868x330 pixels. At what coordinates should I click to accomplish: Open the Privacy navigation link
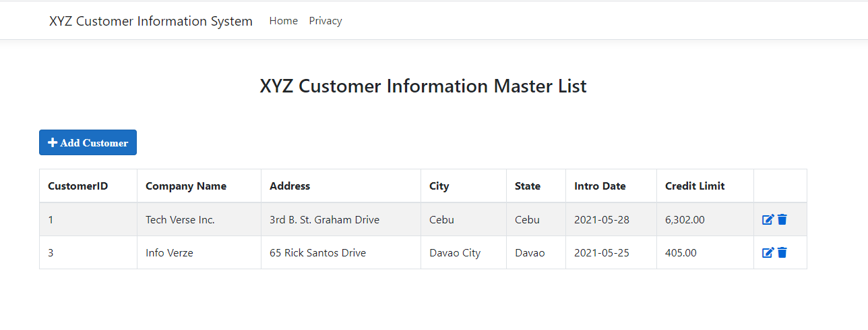tap(325, 21)
